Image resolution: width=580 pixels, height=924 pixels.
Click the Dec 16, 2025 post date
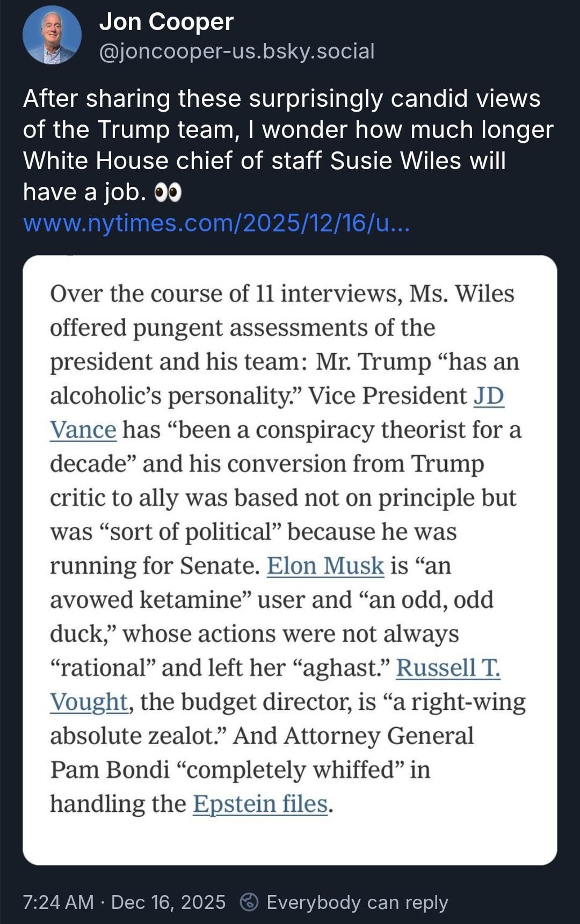pyautogui.click(x=168, y=902)
